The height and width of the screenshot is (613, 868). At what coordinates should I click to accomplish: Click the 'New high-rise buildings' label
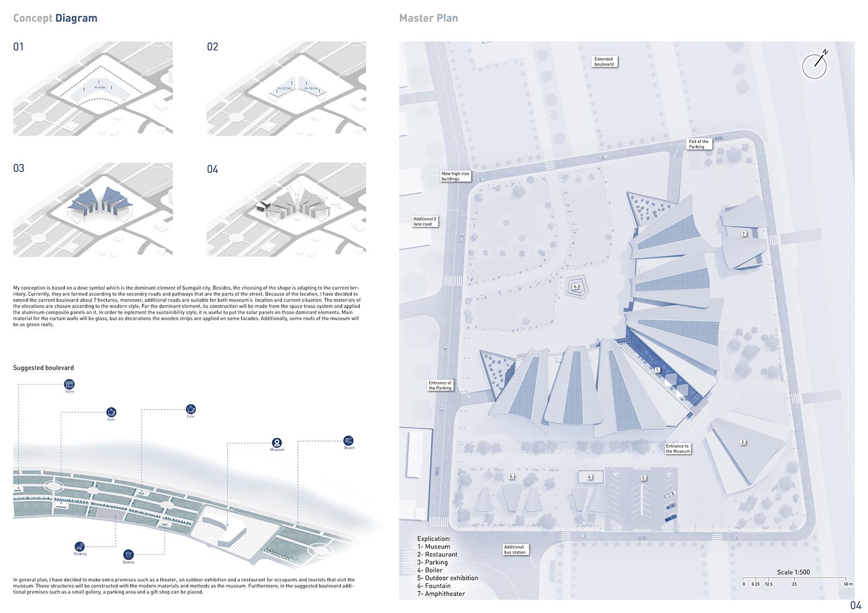[x=455, y=176]
